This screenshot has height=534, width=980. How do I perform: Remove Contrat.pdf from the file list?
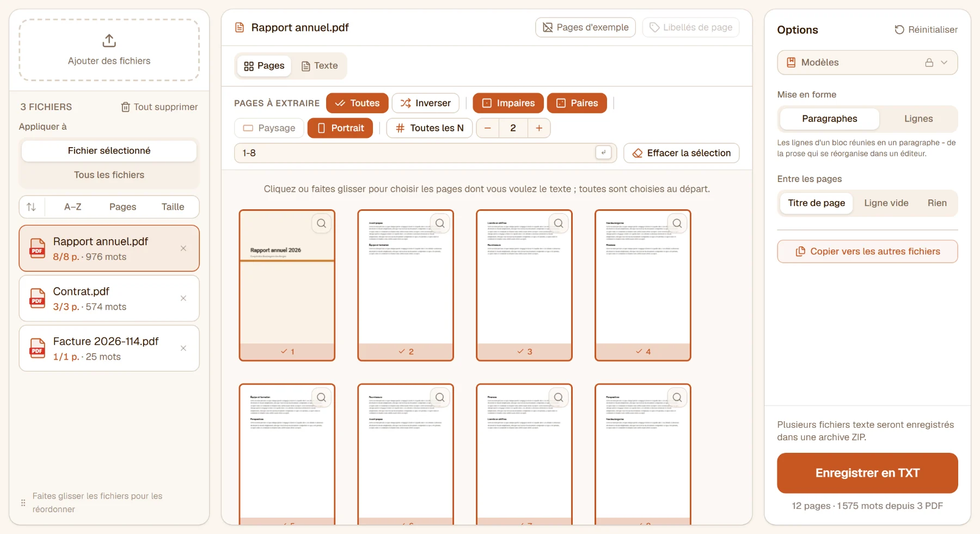(183, 298)
